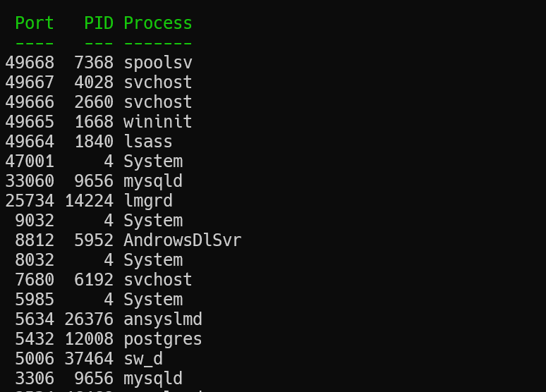Screen dimensions: 546x392
Task: Click the lmgrd process name
Action: pyautogui.click(x=148, y=201)
